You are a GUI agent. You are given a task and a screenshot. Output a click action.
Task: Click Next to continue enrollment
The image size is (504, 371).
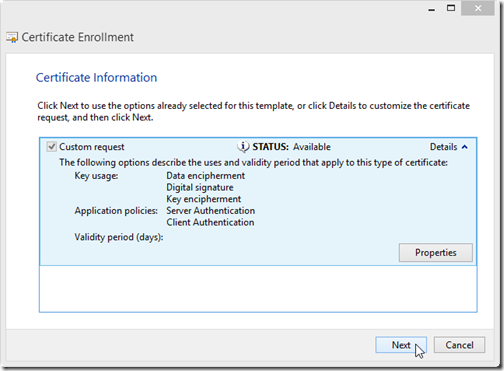(x=401, y=345)
